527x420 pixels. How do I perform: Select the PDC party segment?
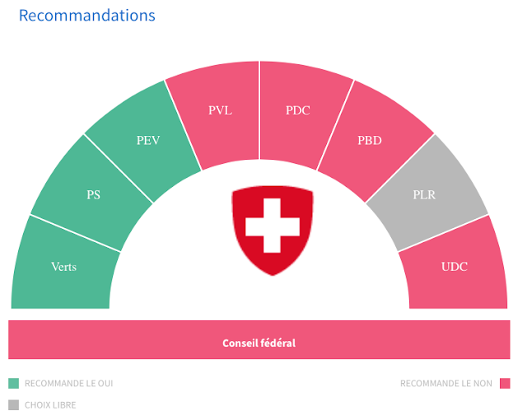tap(298, 110)
